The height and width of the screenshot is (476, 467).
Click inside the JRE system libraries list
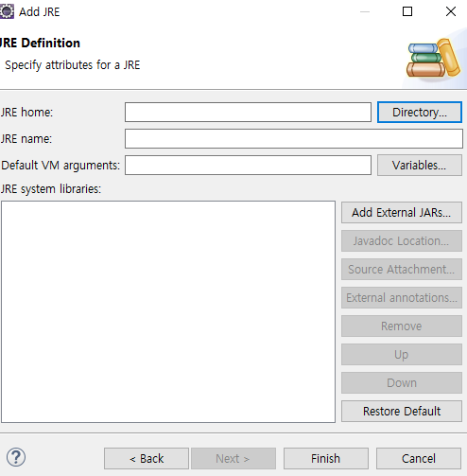click(x=168, y=311)
